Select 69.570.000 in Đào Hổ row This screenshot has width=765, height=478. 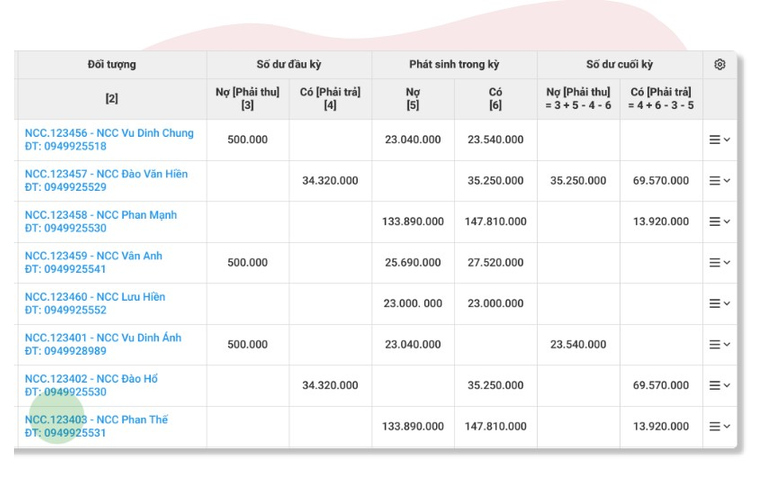click(x=661, y=385)
